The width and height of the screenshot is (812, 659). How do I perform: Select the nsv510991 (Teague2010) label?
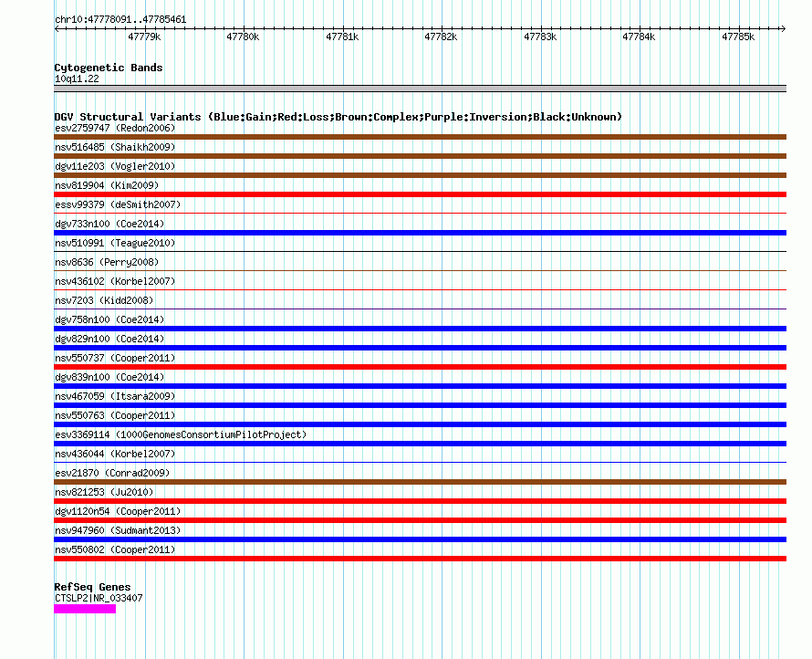tap(115, 243)
